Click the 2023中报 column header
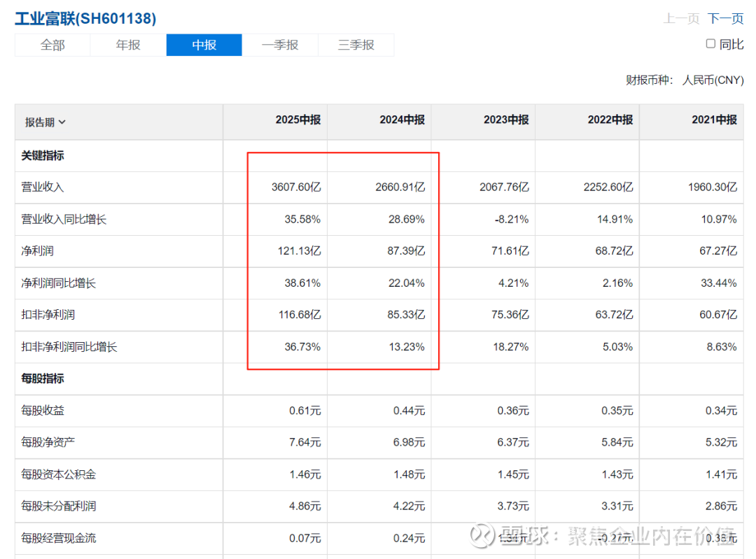 coord(506,120)
